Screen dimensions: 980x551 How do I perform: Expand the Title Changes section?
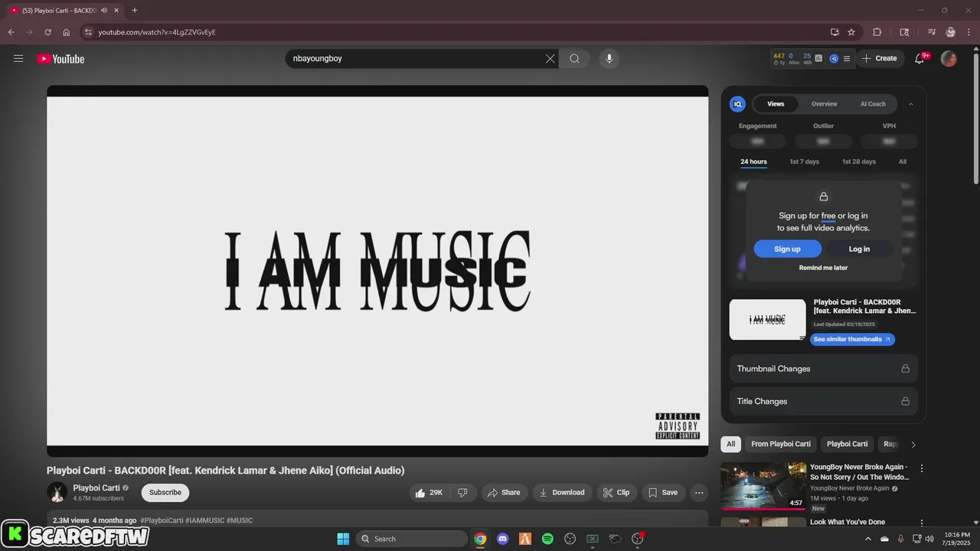pyautogui.click(x=823, y=401)
